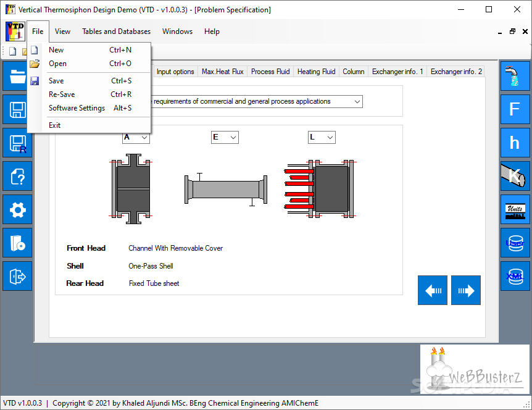
Task: Click the 'Channel With Removable Cover' text
Action: (x=175, y=248)
